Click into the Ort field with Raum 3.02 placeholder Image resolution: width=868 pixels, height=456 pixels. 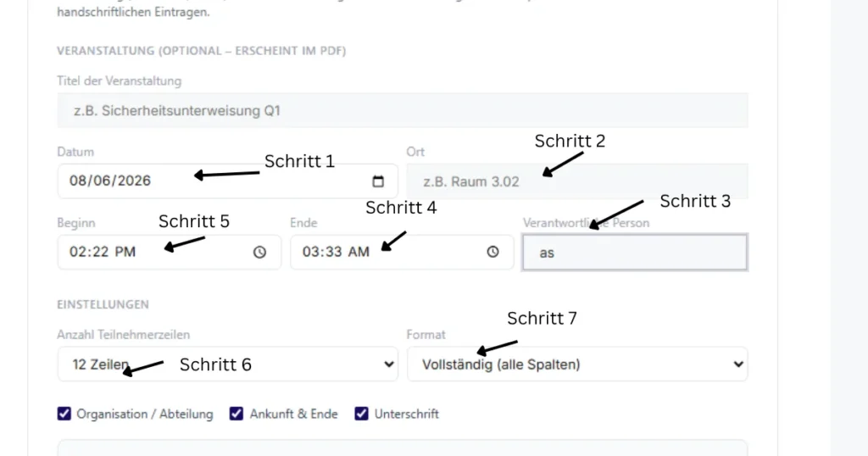[x=577, y=181]
